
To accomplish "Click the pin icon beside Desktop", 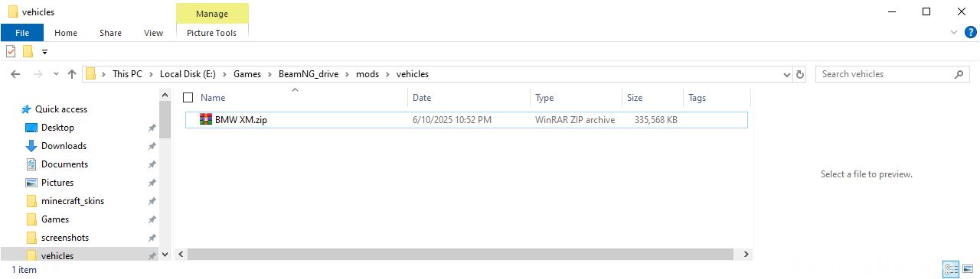I will [x=152, y=128].
